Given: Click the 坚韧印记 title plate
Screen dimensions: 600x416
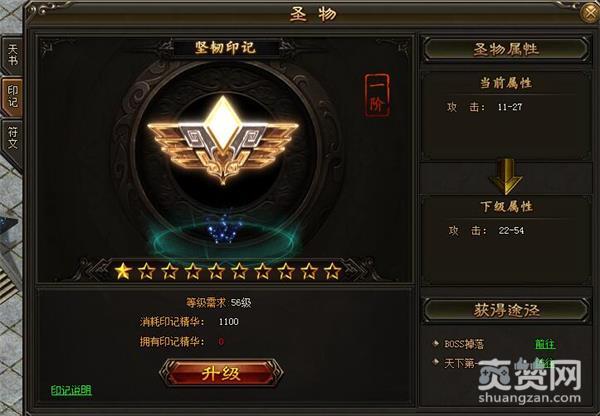Looking at the screenshot, I should (x=225, y=48).
